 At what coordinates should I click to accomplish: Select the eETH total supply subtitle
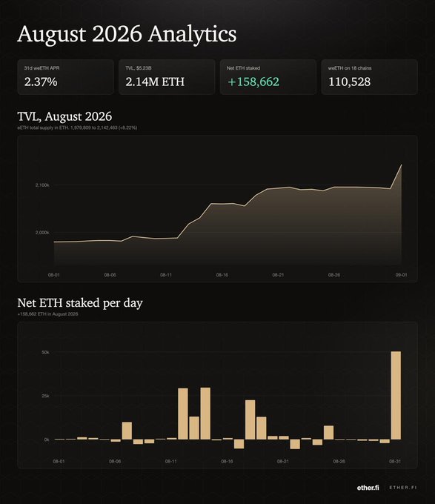coord(77,127)
